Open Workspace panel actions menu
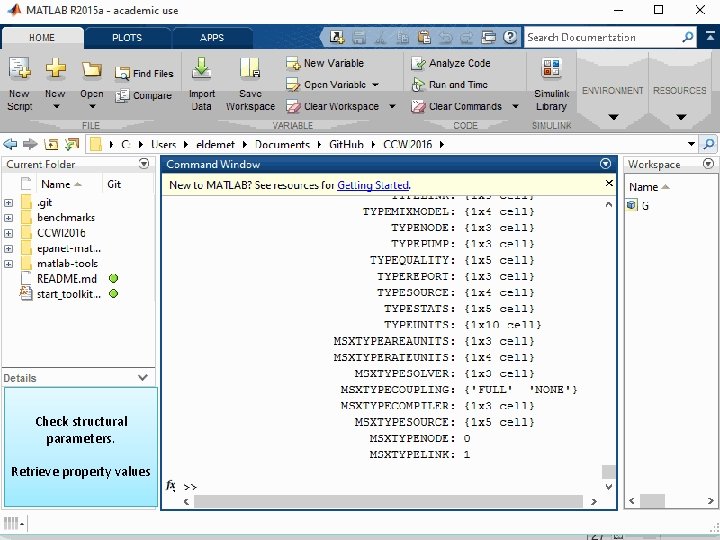720x540 pixels. click(709, 163)
